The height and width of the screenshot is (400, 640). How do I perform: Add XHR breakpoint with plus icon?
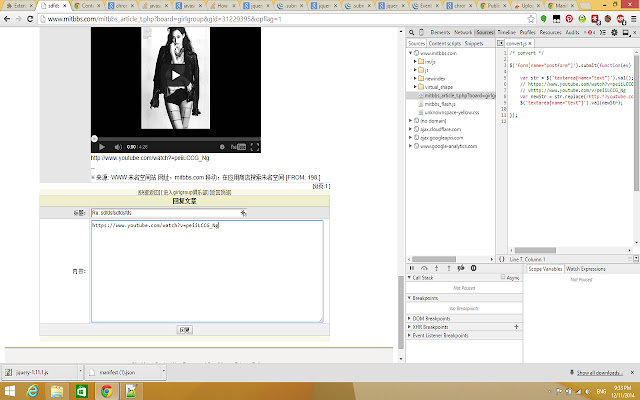coord(516,327)
